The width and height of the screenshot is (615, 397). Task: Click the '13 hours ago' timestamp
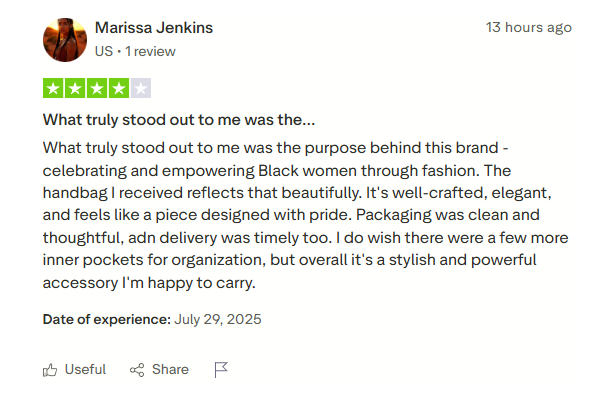[x=529, y=27]
